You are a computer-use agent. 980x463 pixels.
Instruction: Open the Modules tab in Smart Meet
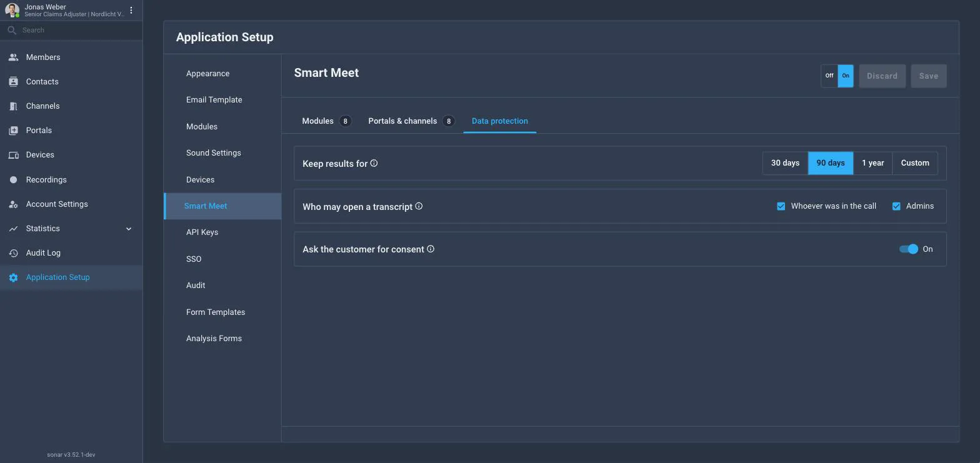click(x=327, y=121)
